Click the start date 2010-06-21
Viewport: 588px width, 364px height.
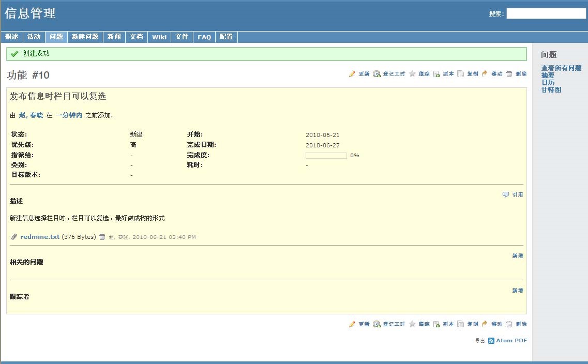[323, 135]
